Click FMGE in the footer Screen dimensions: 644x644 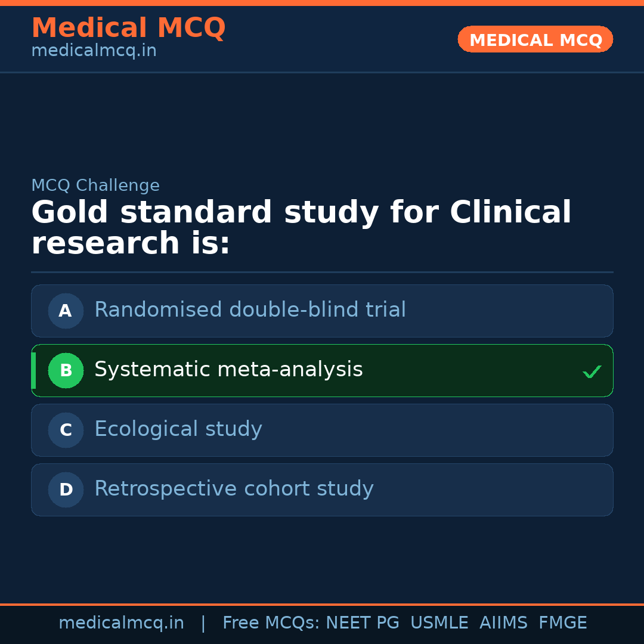[x=562, y=623]
